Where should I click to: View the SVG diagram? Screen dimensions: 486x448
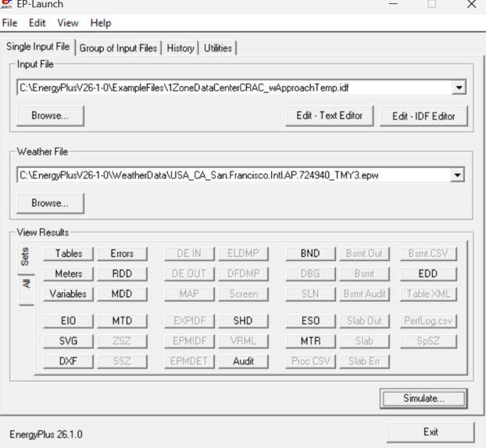(x=69, y=341)
